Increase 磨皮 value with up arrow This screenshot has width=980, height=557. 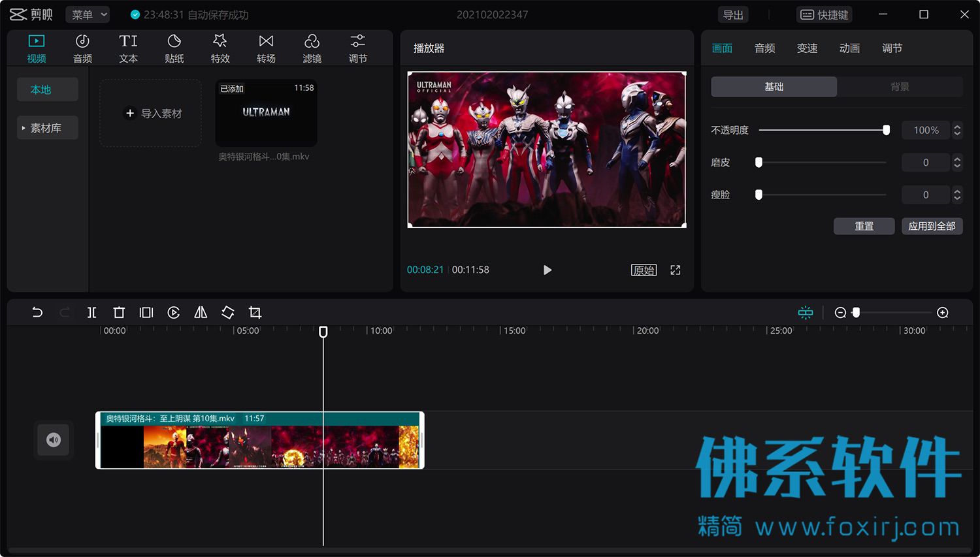click(957, 159)
